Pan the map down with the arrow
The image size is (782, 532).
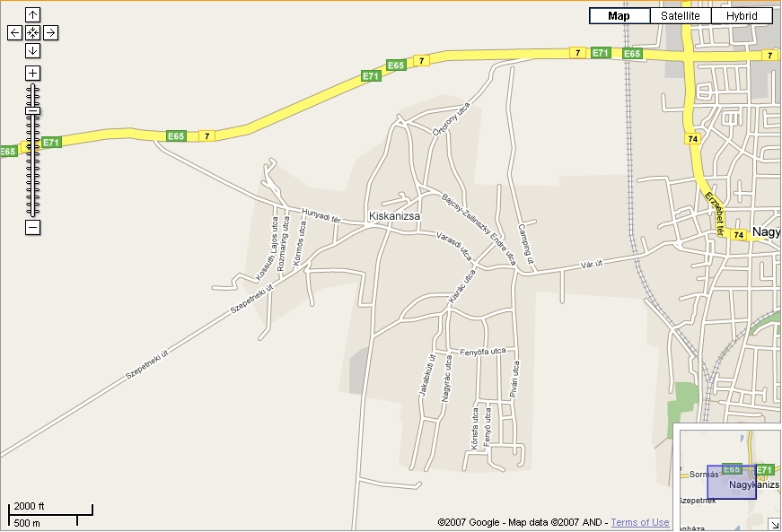tap(32, 51)
